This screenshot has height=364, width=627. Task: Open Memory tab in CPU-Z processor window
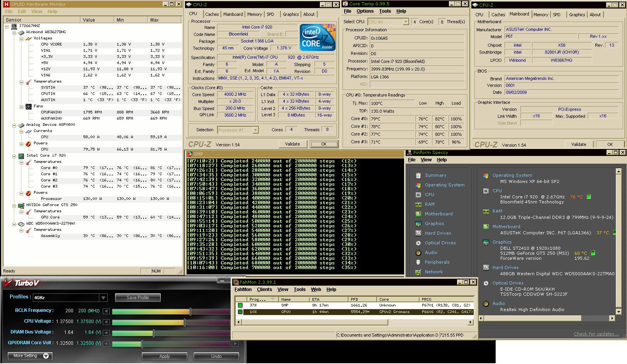click(255, 14)
